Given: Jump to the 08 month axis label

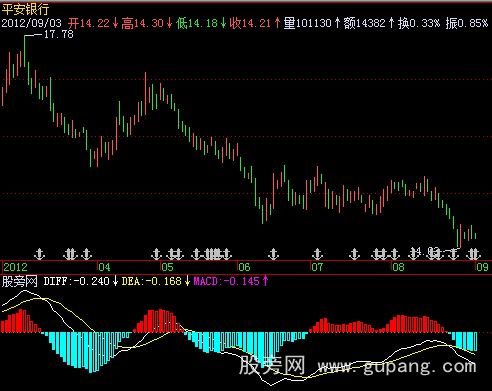Looking at the screenshot, I should 398,267.
